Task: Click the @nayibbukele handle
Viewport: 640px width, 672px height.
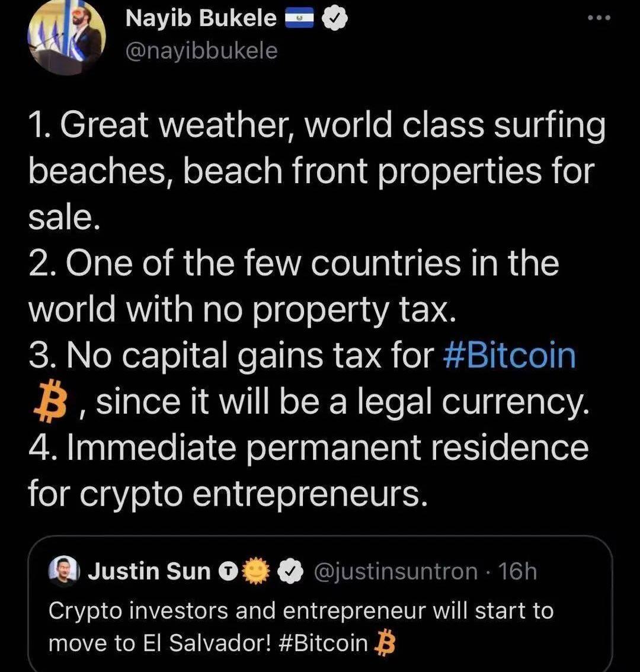Action: tap(201, 51)
